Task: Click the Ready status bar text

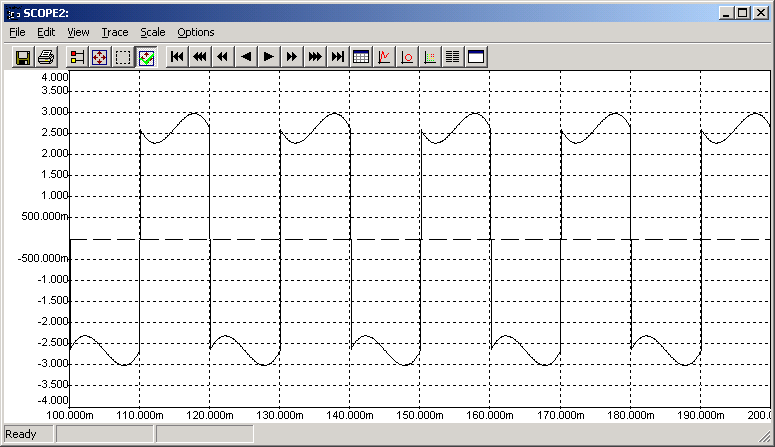Action: (x=21, y=434)
